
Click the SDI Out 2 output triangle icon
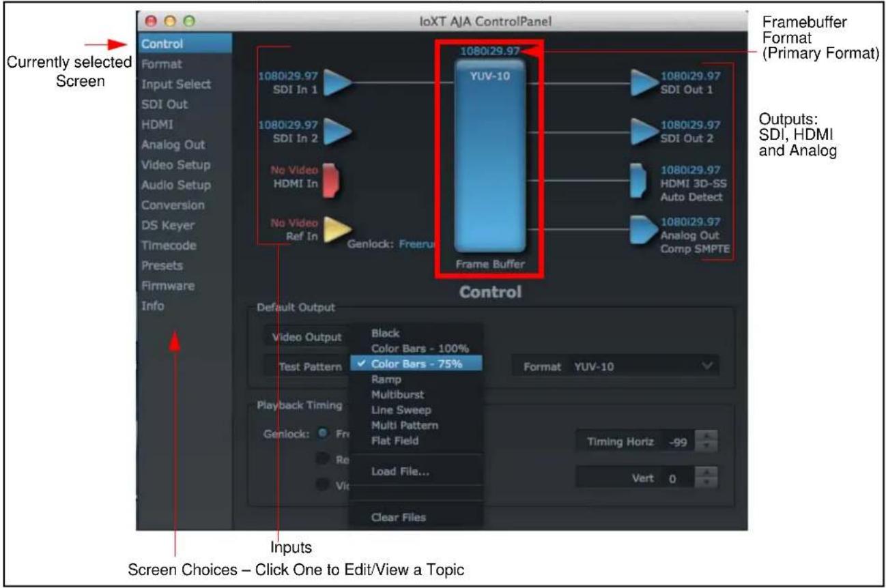click(x=644, y=132)
